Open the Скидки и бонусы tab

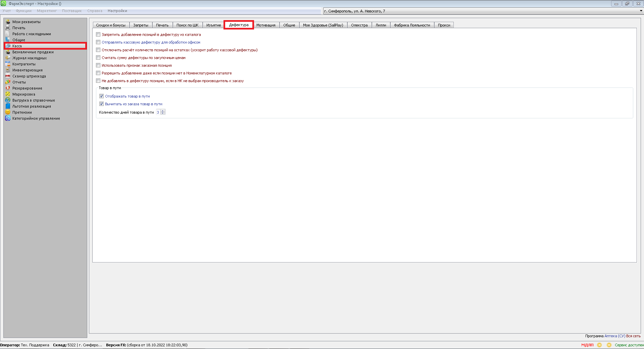(x=111, y=25)
